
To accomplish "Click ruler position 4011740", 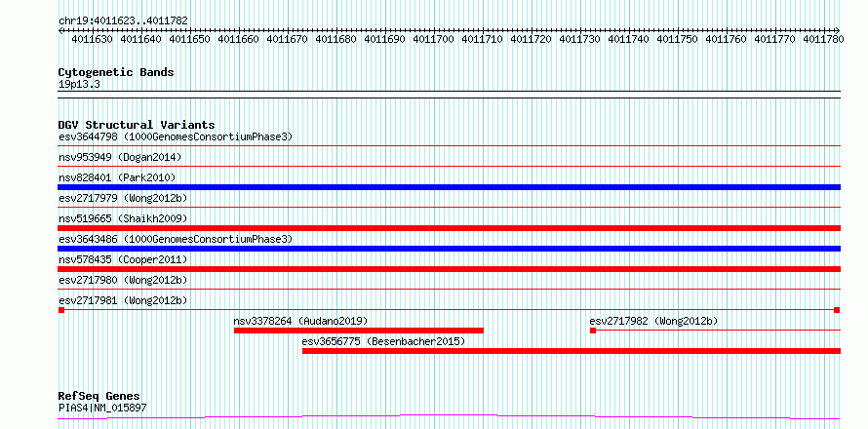I will 628,39.
